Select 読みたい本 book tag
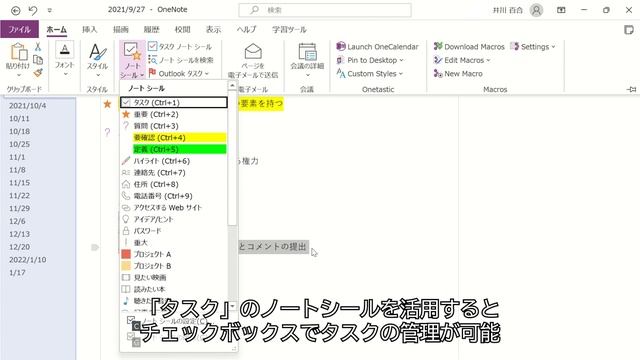 tap(174, 289)
